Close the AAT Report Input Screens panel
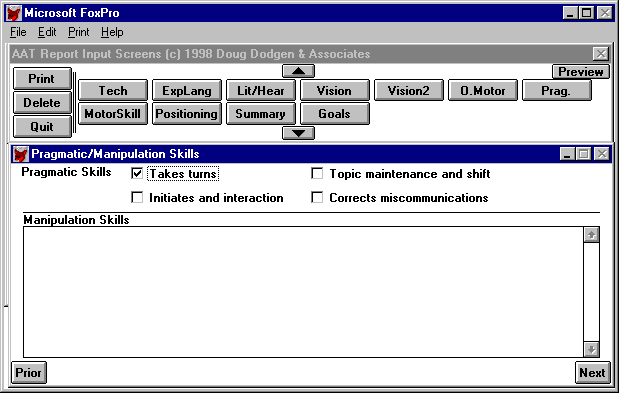 click(x=601, y=53)
